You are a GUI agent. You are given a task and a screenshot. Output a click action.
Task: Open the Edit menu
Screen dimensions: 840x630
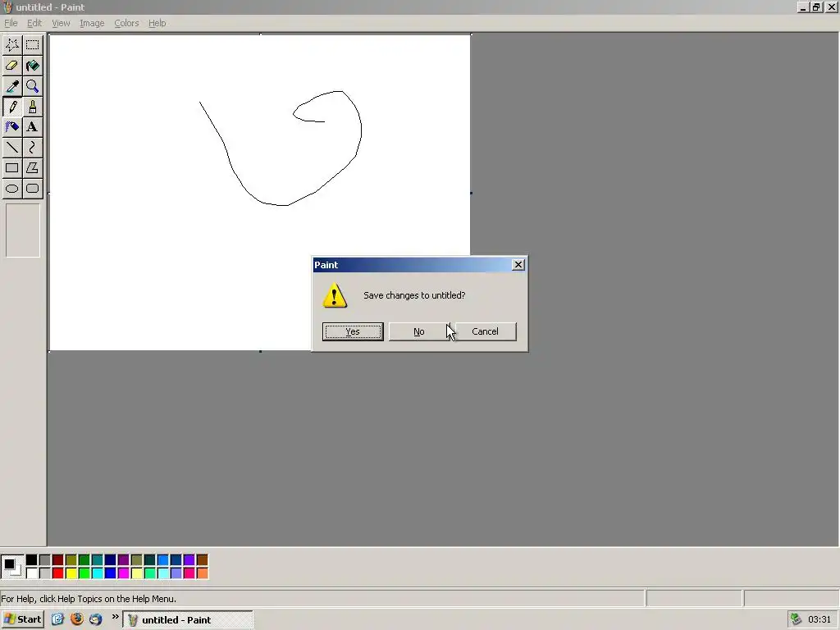point(34,23)
